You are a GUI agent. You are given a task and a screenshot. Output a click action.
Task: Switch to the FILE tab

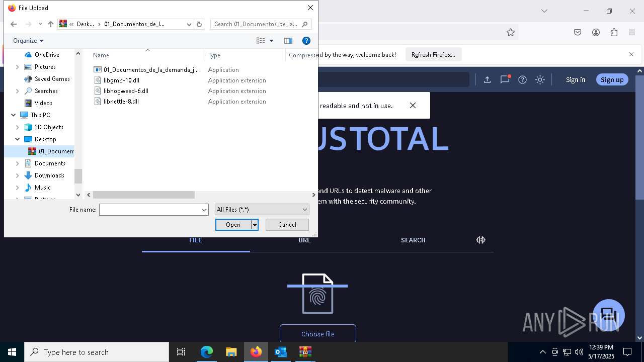pos(196,240)
